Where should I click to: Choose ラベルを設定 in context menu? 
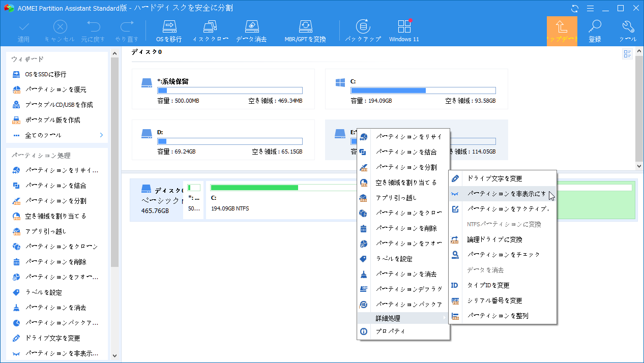(x=403, y=259)
